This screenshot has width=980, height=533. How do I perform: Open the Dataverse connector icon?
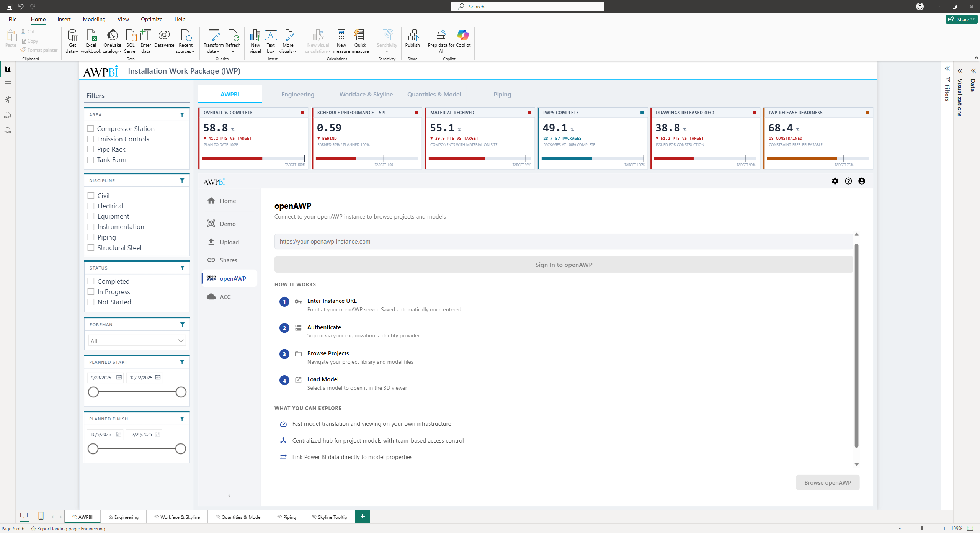click(x=164, y=38)
